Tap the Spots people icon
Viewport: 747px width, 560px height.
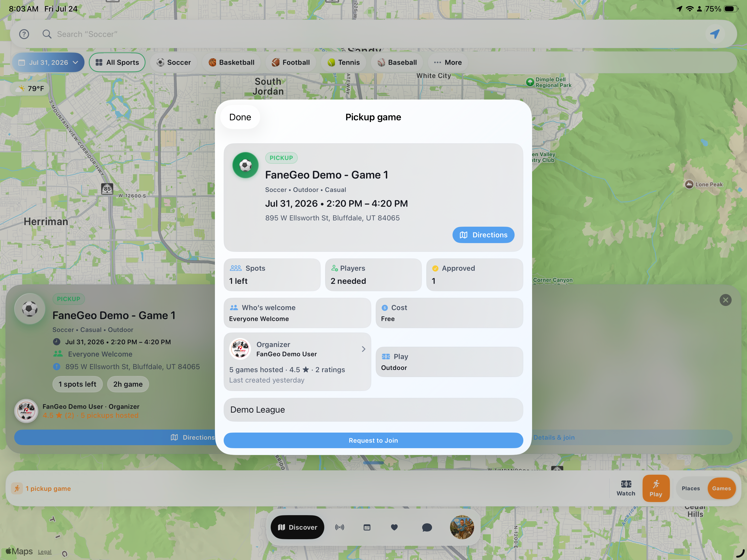tap(236, 268)
